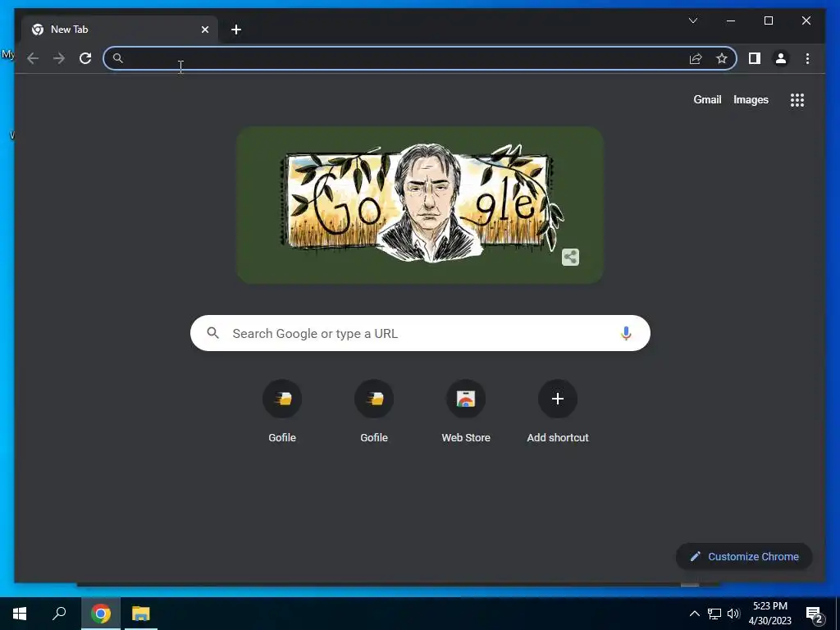Focus the Chrome address bar

coord(419,58)
